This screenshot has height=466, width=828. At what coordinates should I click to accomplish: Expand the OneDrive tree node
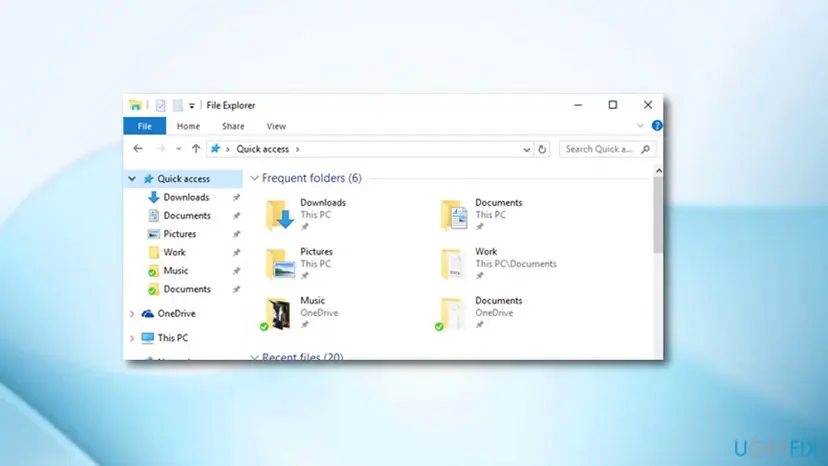point(132,314)
